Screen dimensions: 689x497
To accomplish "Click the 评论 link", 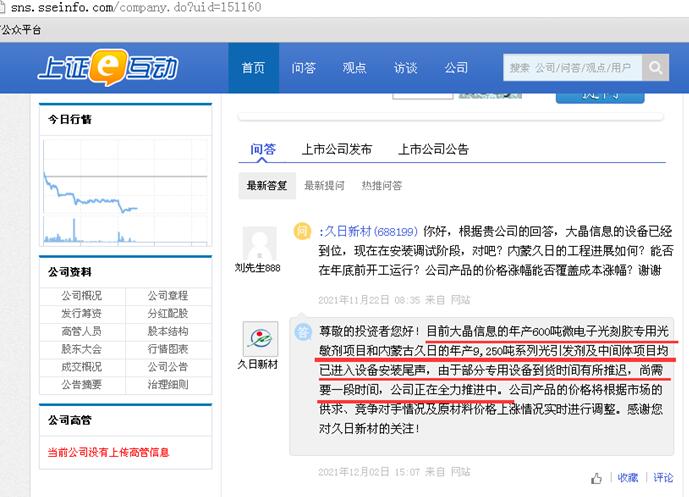I will [663, 478].
